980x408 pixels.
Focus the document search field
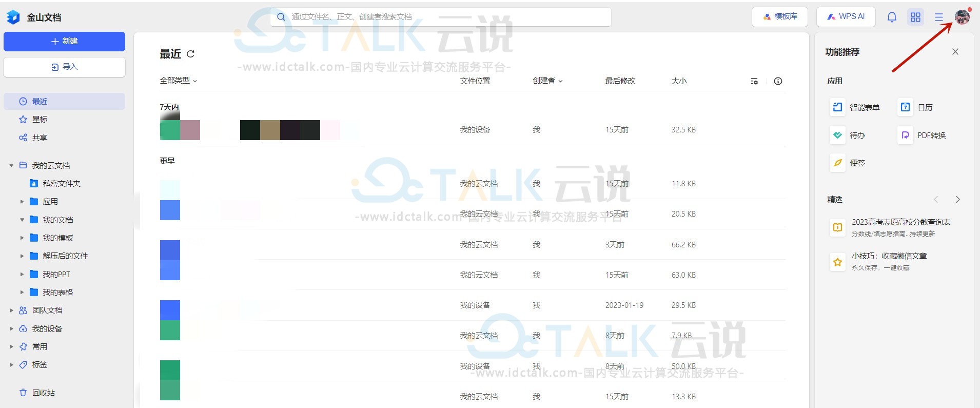click(441, 17)
